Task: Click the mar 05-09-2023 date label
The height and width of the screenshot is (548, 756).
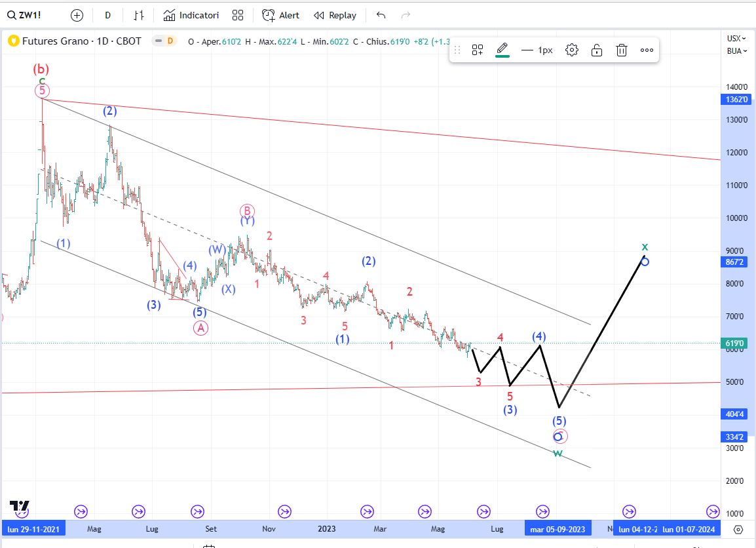Action: pos(558,529)
